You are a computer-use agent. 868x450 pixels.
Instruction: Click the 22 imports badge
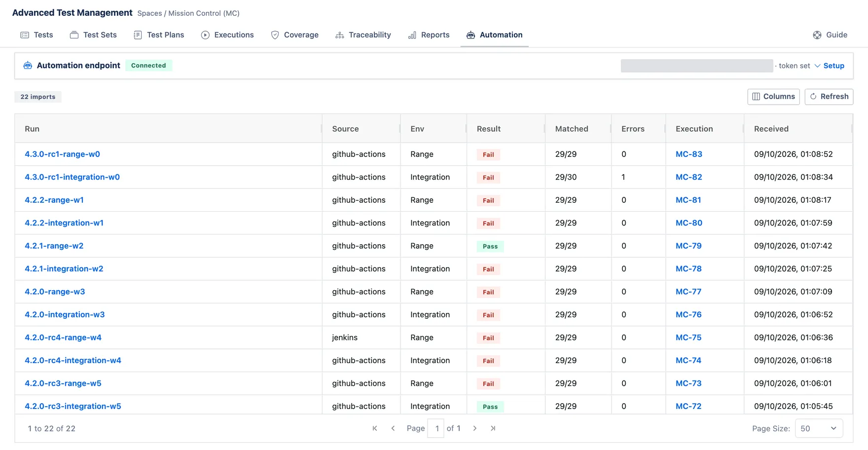coord(38,97)
